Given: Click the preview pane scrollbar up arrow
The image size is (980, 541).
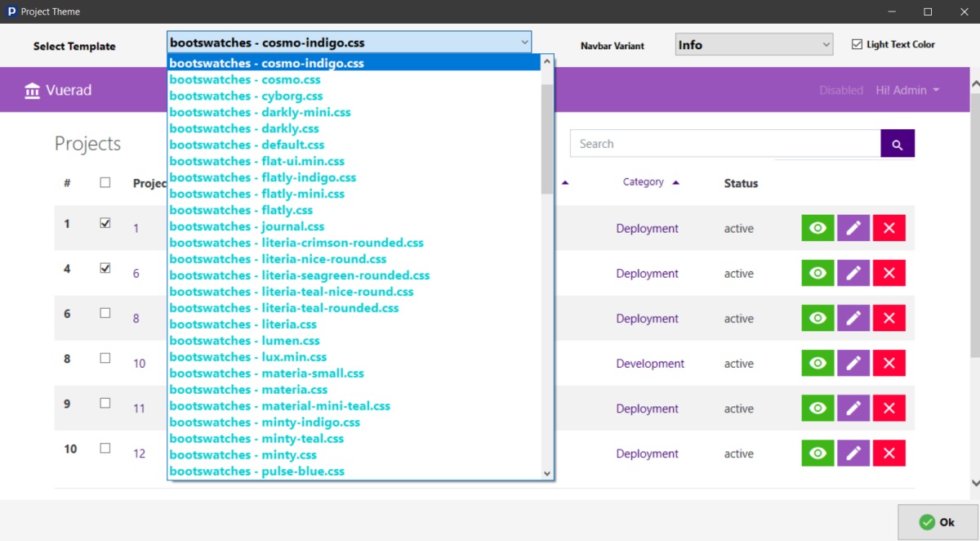Looking at the screenshot, I should tap(974, 83).
